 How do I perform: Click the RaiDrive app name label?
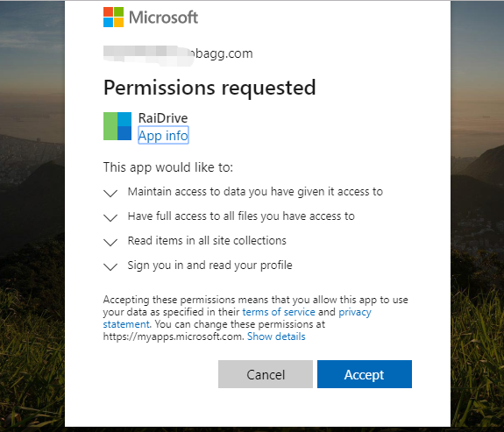pos(163,118)
